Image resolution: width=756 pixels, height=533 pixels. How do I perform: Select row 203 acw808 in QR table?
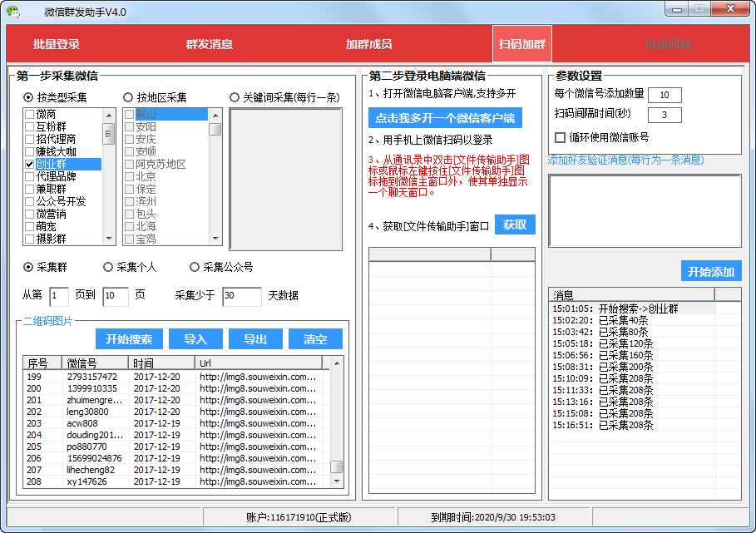[x=176, y=423]
